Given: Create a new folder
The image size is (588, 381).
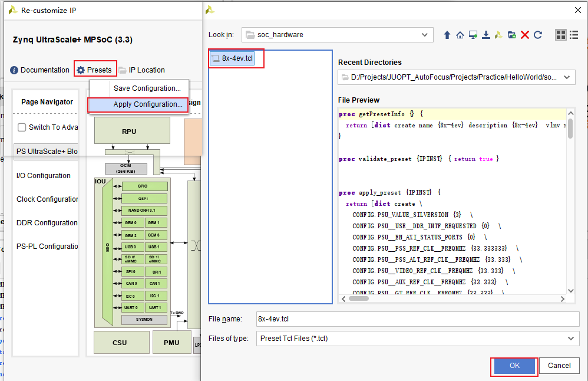Looking at the screenshot, I should (x=512, y=35).
